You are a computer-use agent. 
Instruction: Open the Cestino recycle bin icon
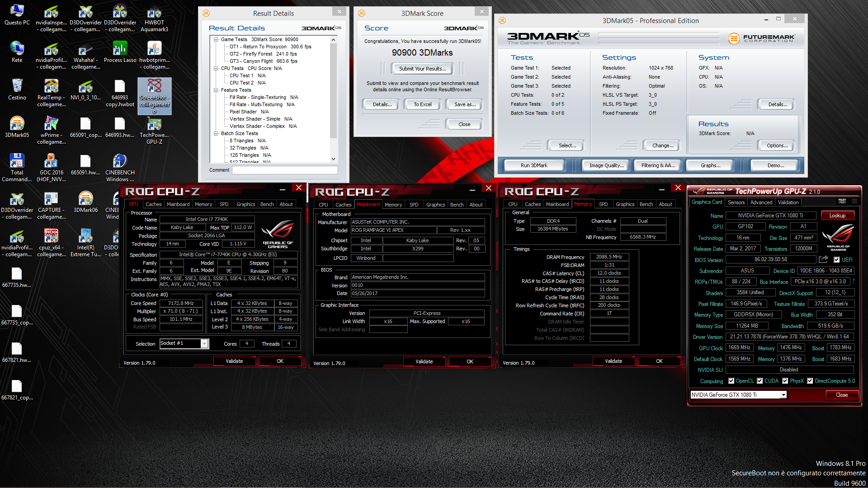17,89
